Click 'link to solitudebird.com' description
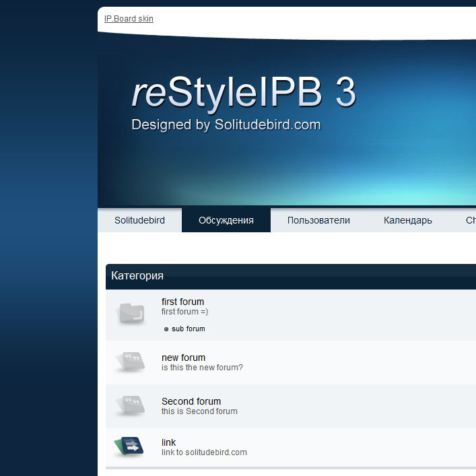Viewport: 476px width, 476px height. (x=204, y=452)
